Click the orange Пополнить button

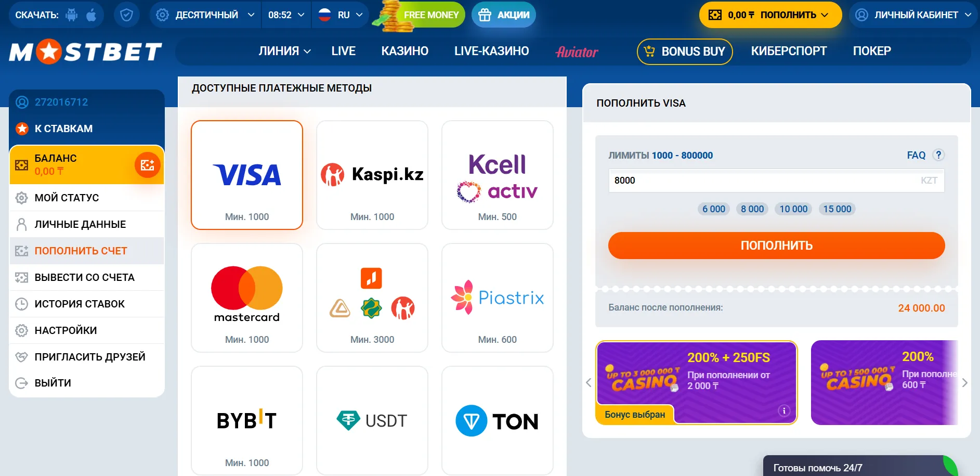click(x=776, y=246)
